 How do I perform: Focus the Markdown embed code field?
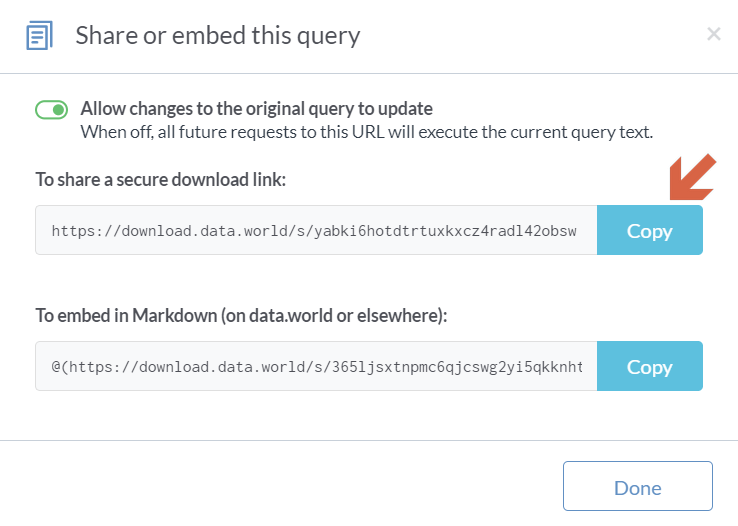pos(316,367)
